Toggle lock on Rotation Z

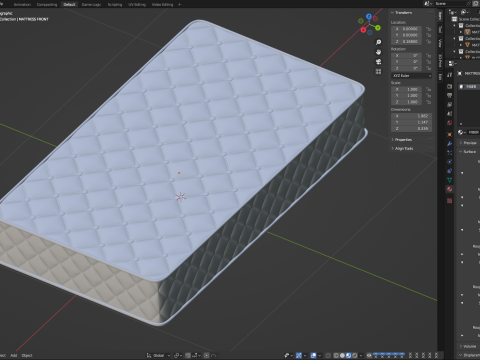pyautogui.click(x=428, y=68)
